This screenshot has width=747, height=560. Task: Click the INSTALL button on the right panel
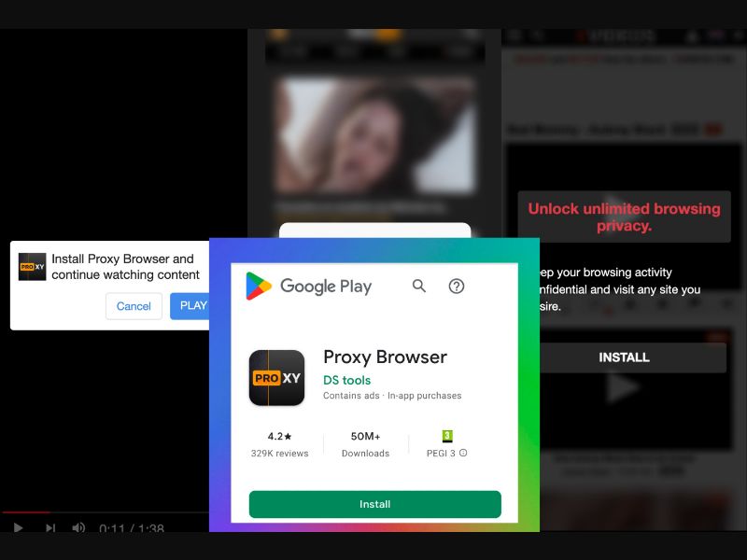(624, 357)
